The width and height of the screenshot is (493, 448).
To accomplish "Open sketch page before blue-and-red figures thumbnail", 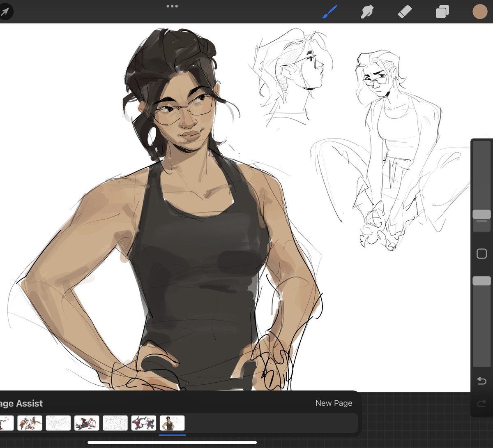I will [115, 423].
